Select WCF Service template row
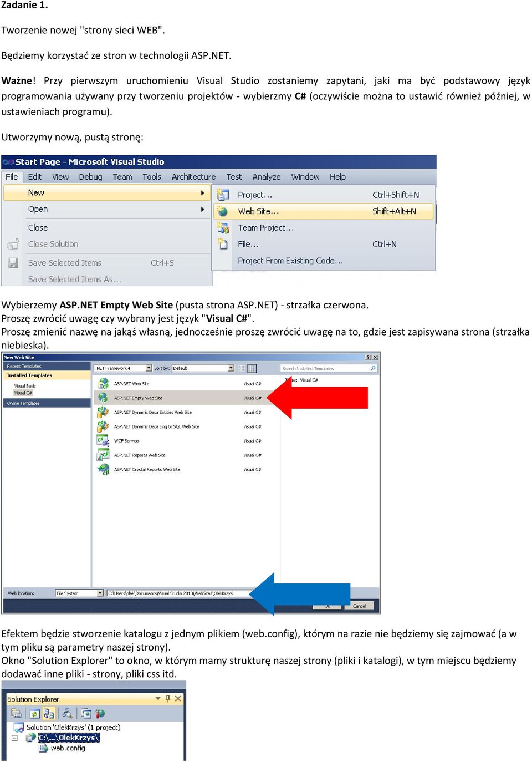532x762 pixels. tap(186, 441)
